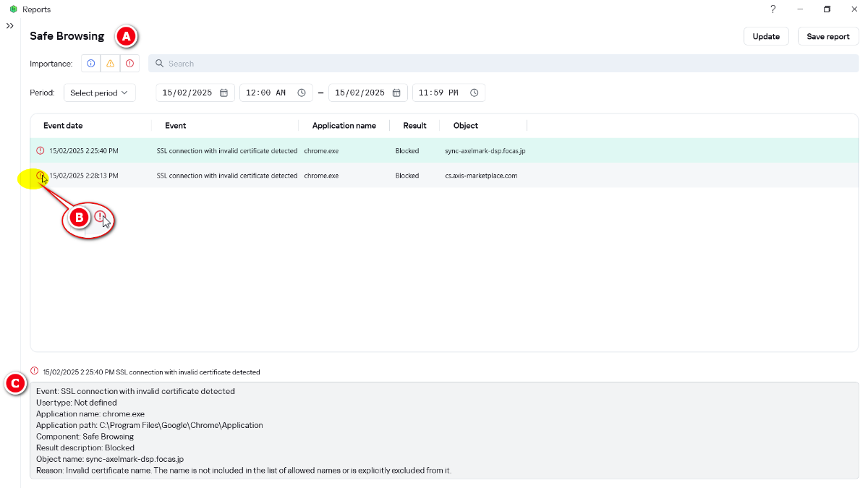Viewport: 868px width, 488px height.
Task: Click the Kaspersky app icon in title bar
Action: pyautogui.click(x=13, y=9)
